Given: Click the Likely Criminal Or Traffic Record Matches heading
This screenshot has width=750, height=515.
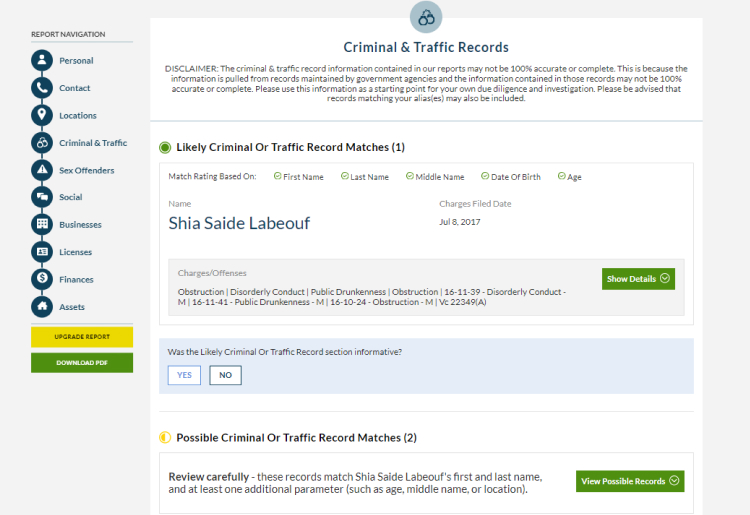Looking at the screenshot, I should 290,147.
